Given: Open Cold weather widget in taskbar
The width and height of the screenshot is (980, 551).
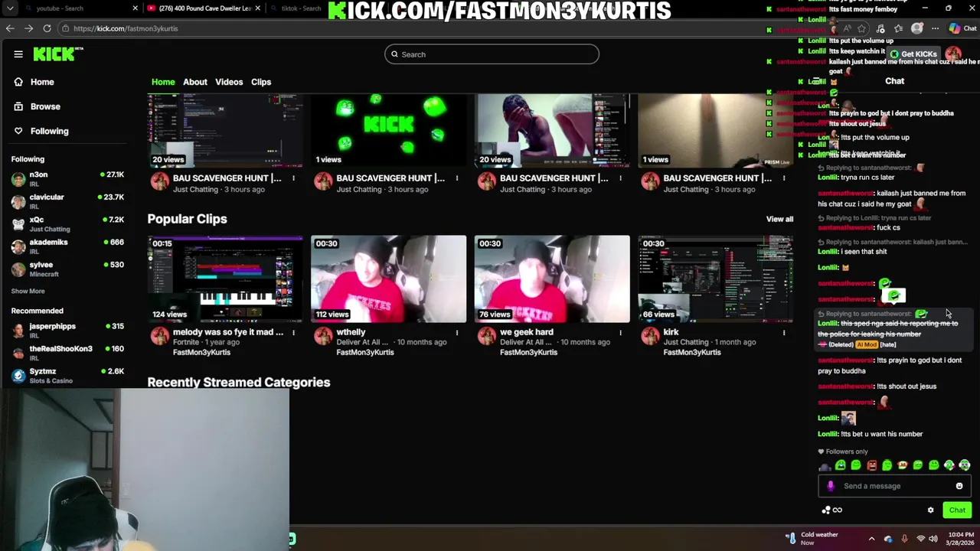Looking at the screenshot, I should (813, 539).
